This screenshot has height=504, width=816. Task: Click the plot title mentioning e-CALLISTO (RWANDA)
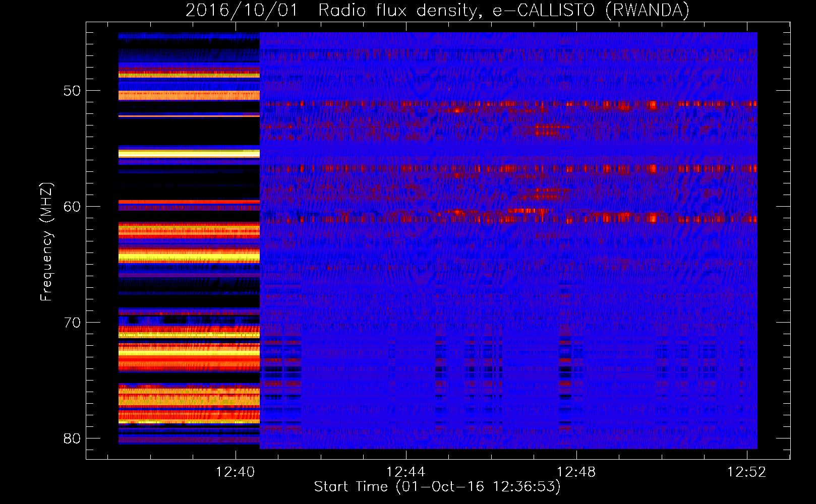tap(437, 10)
